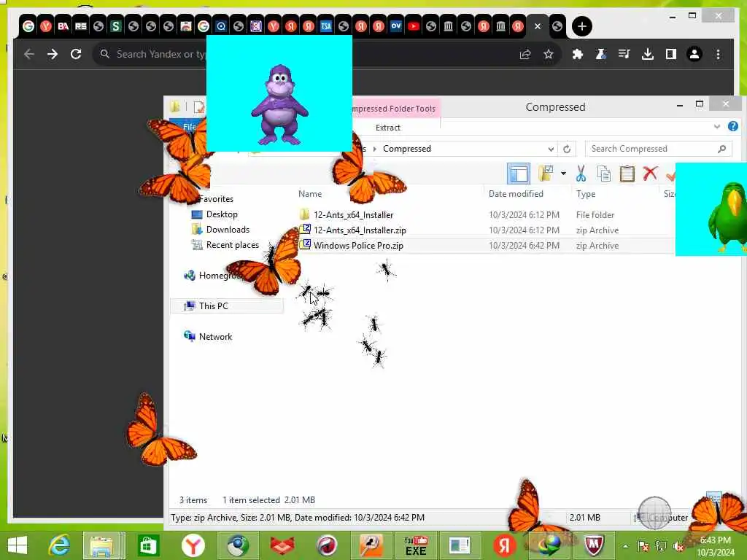
Task: Open Recent places in the navigation pane
Action: tap(233, 245)
